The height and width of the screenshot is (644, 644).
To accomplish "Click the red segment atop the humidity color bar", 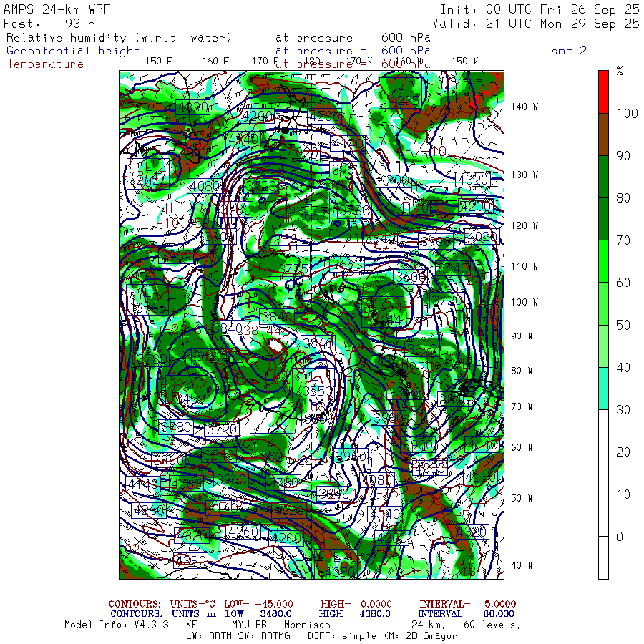I will pyautogui.click(x=603, y=92).
